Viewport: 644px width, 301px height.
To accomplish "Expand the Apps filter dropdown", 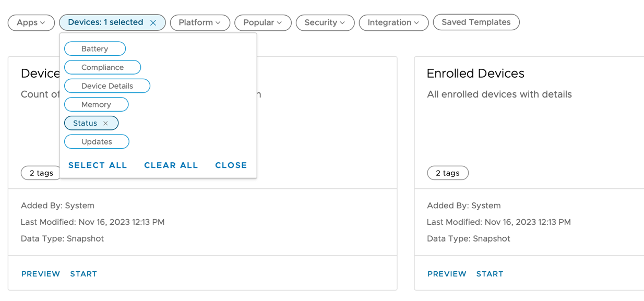I will point(31,22).
